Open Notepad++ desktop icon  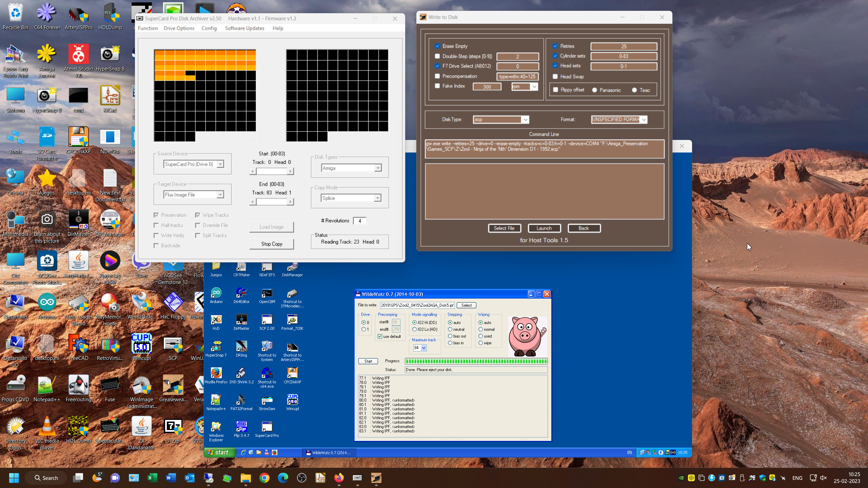click(x=47, y=388)
